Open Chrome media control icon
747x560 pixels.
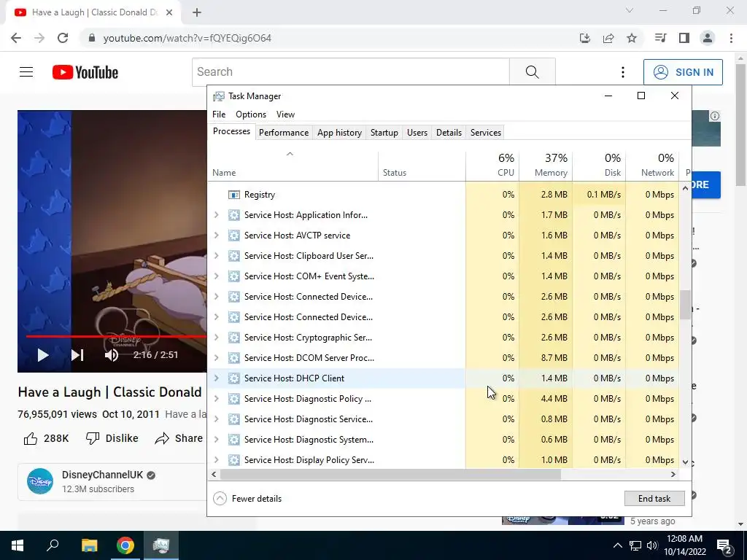tap(660, 38)
